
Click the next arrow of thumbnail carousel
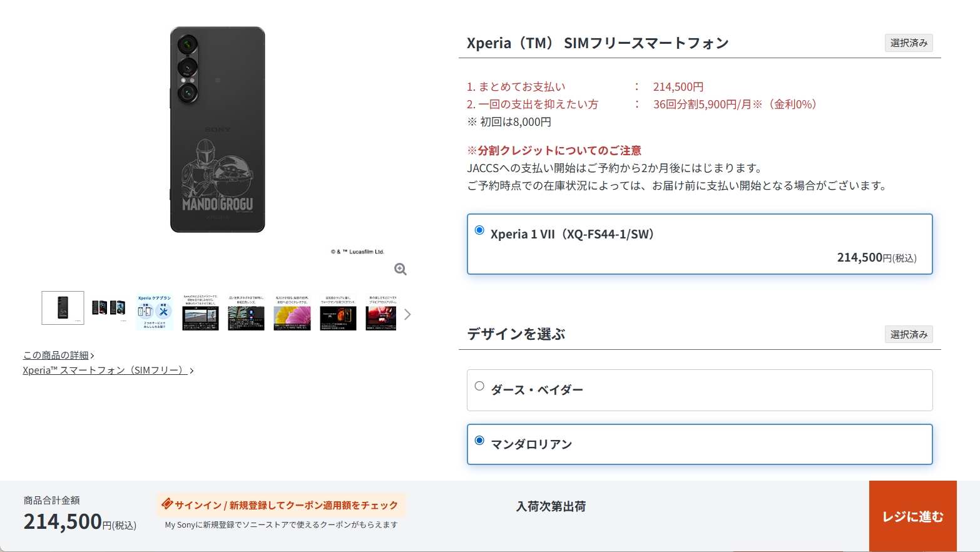(x=407, y=314)
